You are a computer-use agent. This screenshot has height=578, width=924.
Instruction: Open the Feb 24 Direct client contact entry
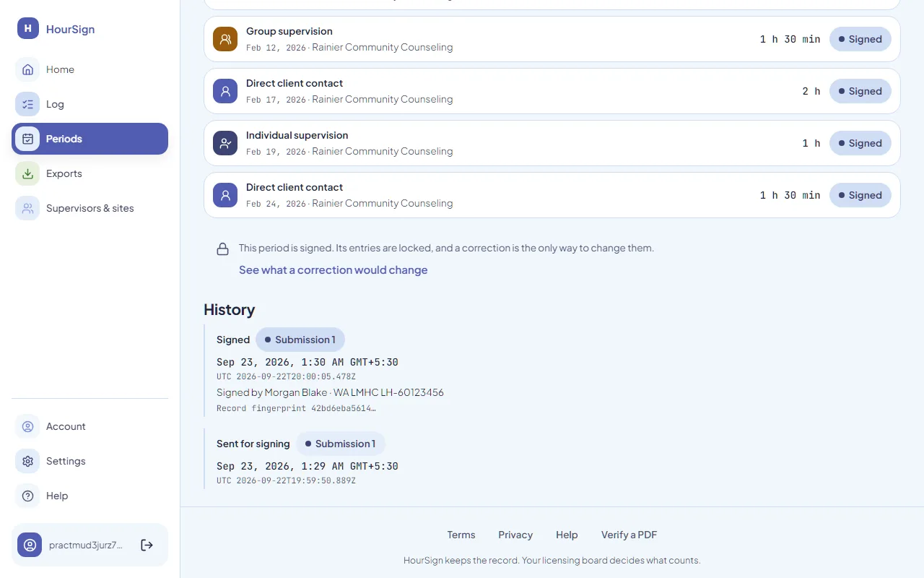[552, 195]
